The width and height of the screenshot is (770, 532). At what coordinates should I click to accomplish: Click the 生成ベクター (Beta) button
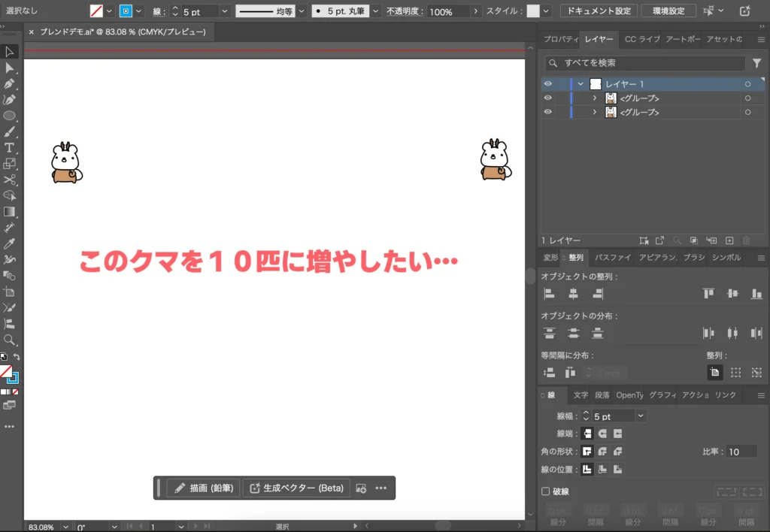coord(296,487)
